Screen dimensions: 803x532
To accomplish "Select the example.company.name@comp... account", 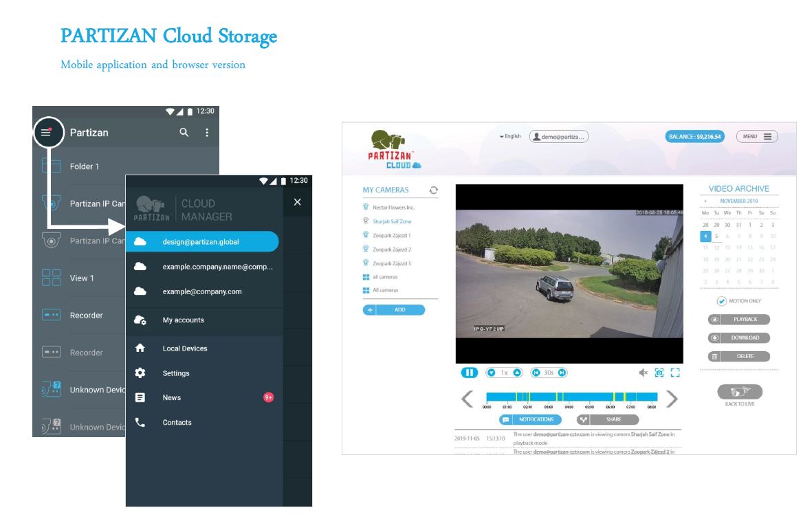I will [203, 266].
